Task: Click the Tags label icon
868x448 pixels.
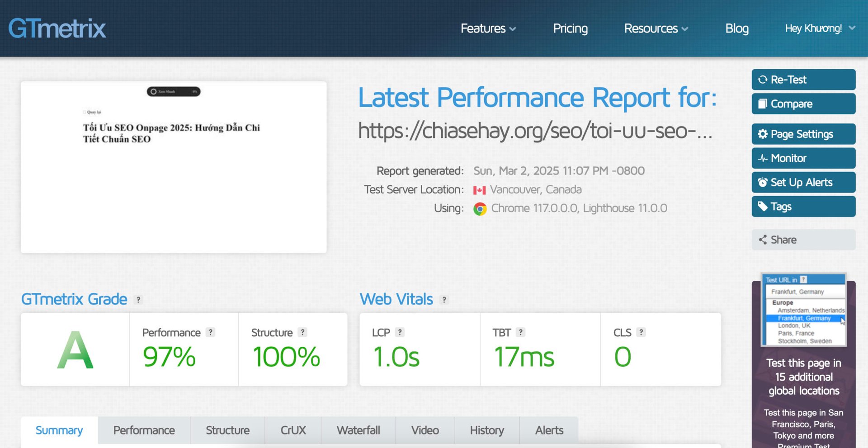Action: [763, 207]
